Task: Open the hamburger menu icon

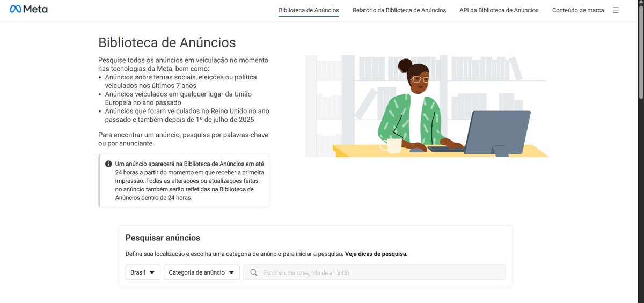Action: (616, 10)
